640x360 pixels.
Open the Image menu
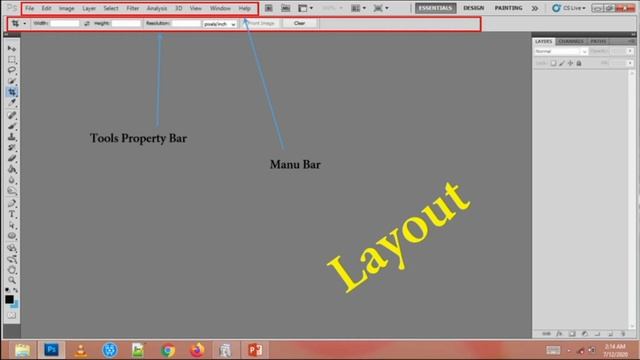[x=67, y=8]
